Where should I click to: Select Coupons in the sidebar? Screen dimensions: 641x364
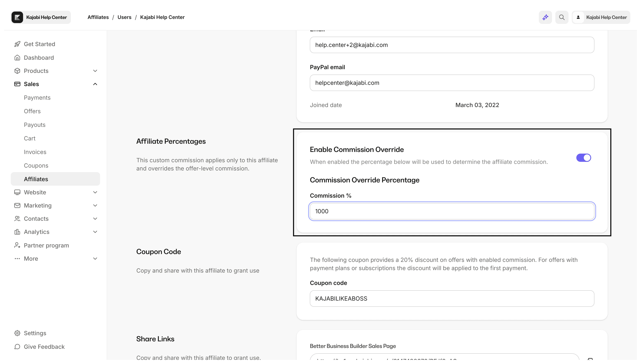click(36, 166)
